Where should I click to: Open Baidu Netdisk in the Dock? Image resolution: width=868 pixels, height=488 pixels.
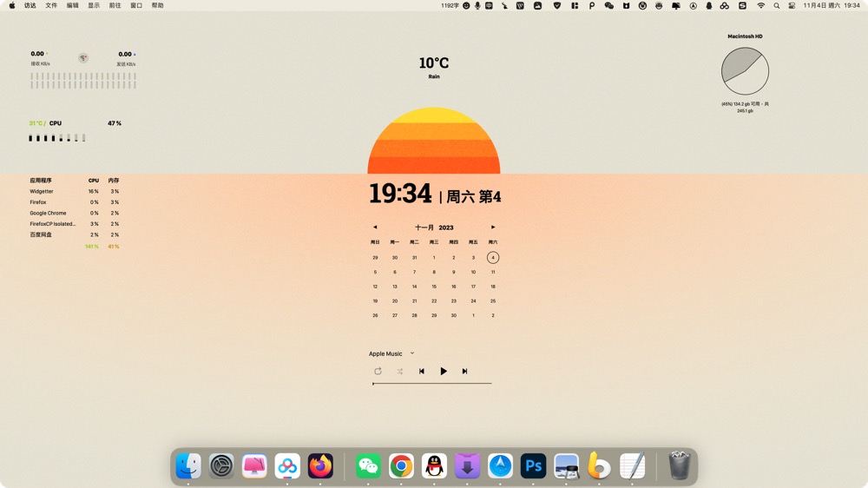[287, 466]
